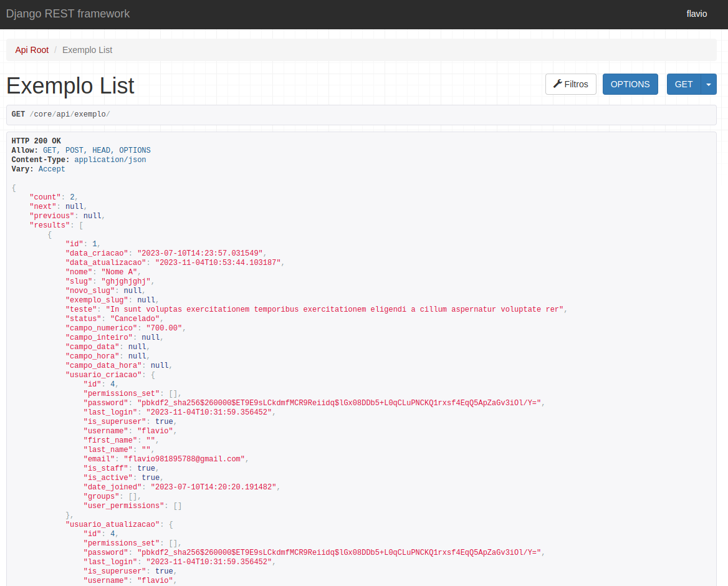Click the "date_joined" timestamp value
This screenshot has width=728, height=586.
(214, 487)
